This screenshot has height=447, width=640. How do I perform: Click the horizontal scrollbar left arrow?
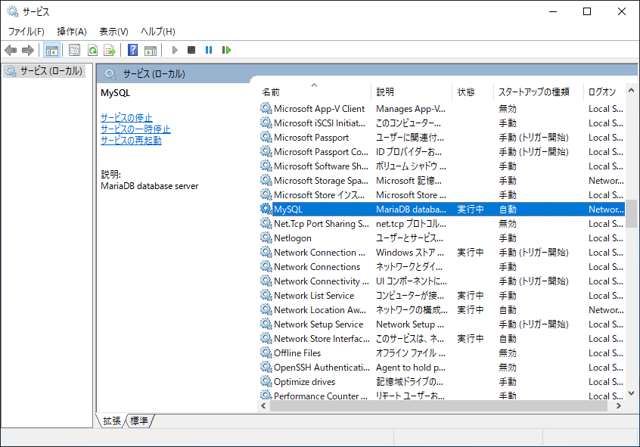point(263,406)
